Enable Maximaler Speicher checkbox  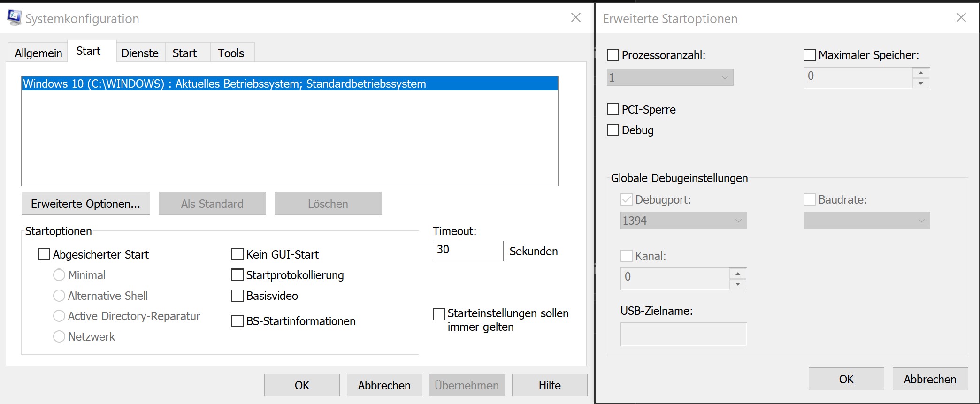point(810,55)
